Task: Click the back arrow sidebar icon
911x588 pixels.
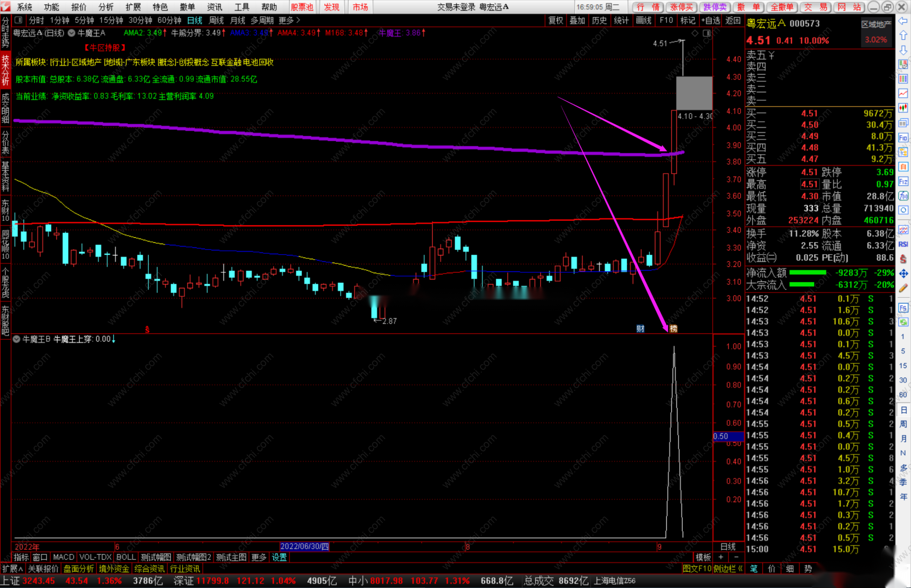Action: [903, 20]
